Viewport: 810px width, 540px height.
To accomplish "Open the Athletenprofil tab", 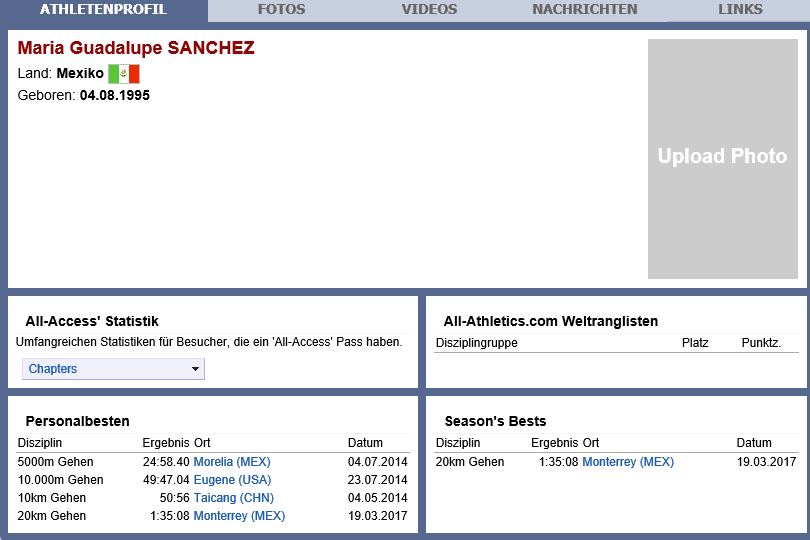I will [103, 9].
